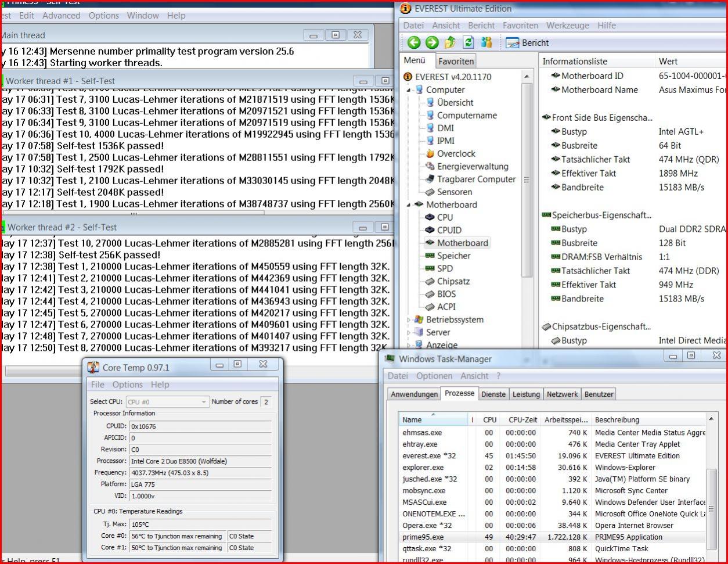Screen dimensions: 728x564
Task: Click the Number of cores field in Core Temp
Action: tap(266, 402)
